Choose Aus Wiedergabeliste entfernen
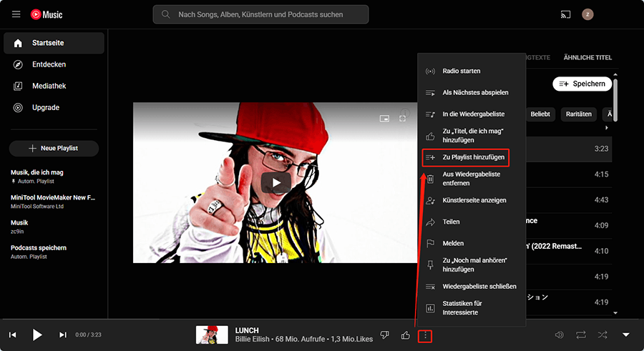Screen dimensions: 644x351 (x=472, y=179)
